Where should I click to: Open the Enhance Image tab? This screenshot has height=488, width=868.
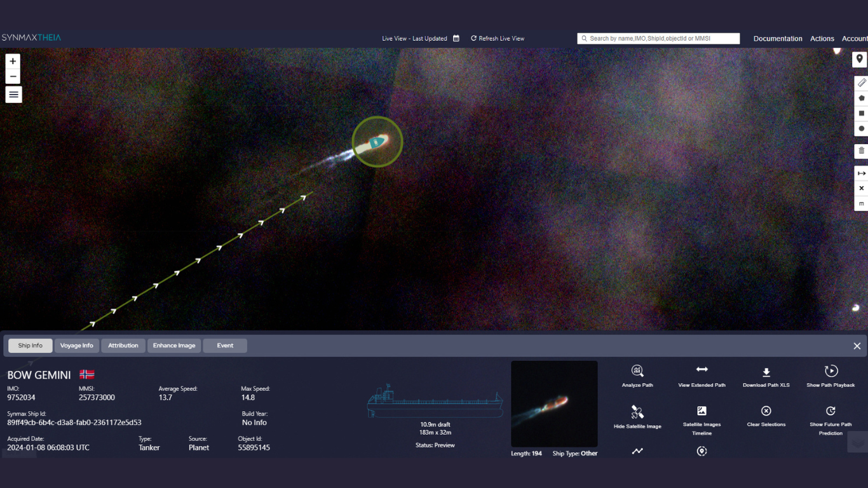click(173, 346)
